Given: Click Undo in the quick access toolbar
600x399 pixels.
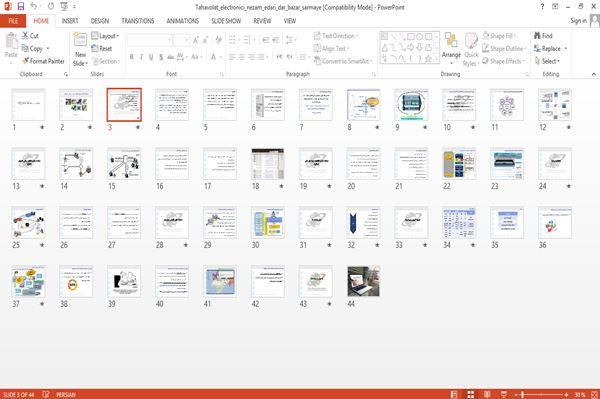Looking at the screenshot, I should [x=34, y=7].
